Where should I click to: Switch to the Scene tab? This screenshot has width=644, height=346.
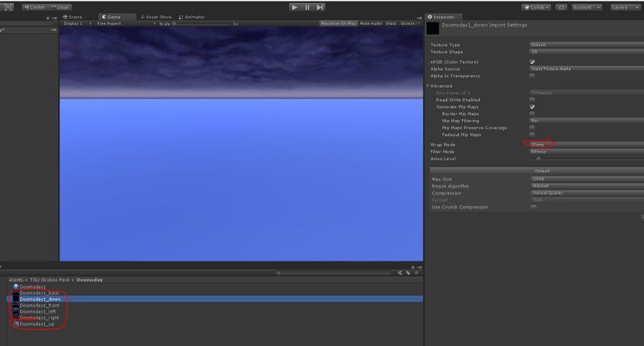(x=72, y=17)
